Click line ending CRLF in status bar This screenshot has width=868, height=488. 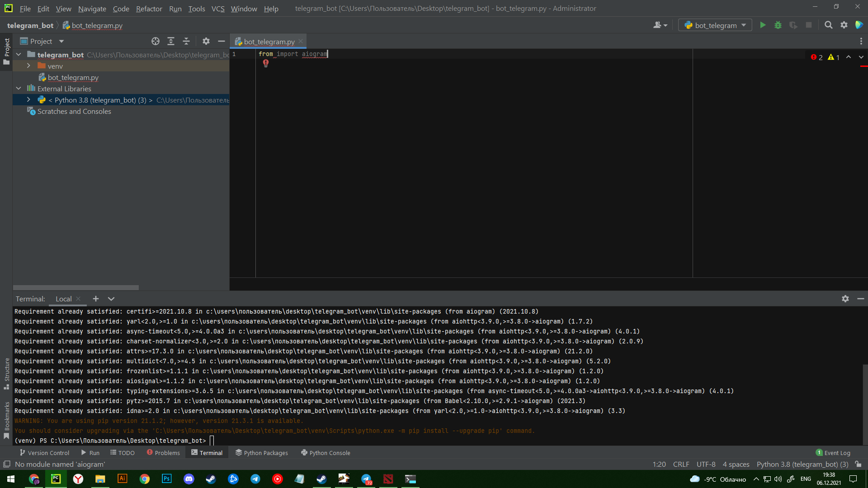[681, 464]
